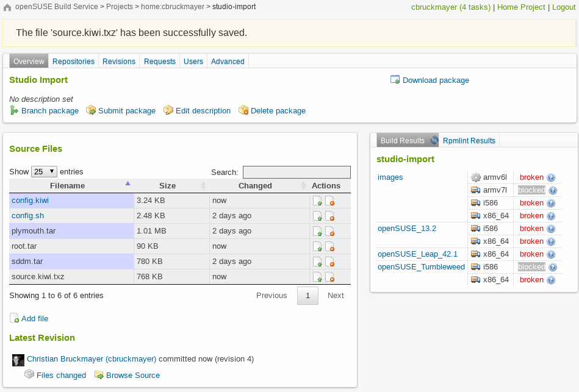The width and height of the screenshot is (579, 392).
Task: Click the Search input field
Action: coord(297,173)
